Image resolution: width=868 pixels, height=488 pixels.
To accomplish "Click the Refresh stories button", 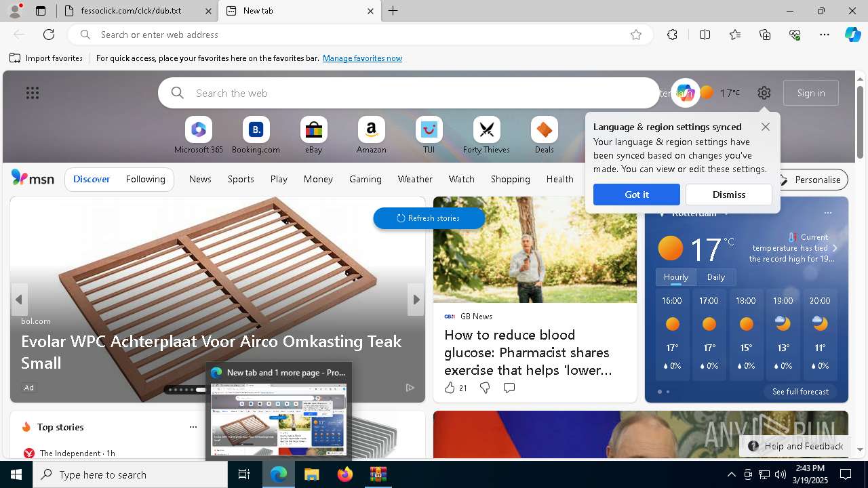I will tap(429, 218).
